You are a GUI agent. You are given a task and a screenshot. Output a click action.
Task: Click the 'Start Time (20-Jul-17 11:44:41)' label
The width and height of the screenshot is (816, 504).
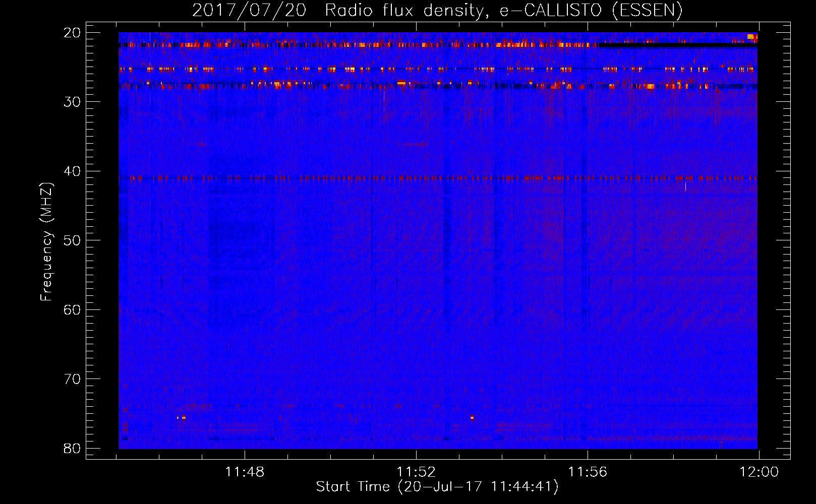[437, 487]
